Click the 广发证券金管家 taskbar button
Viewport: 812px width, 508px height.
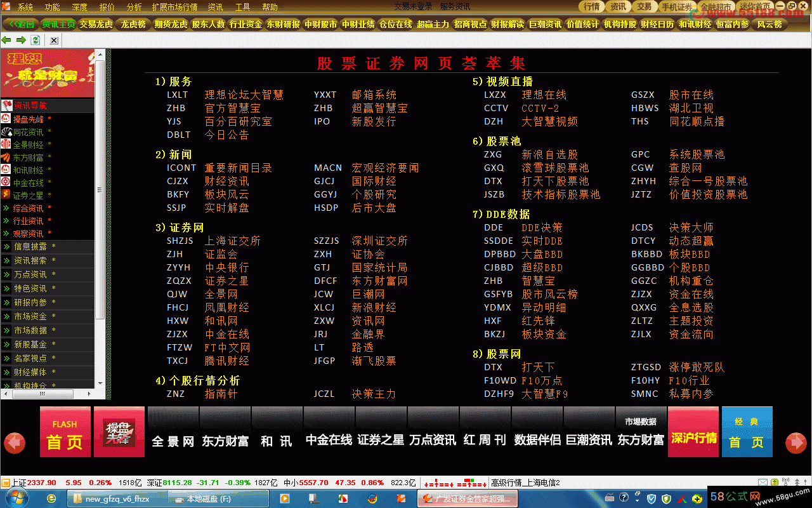[x=467, y=498]
